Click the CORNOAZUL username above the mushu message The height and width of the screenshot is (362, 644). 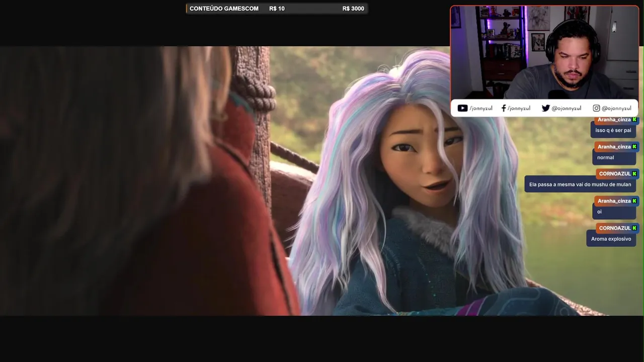click(615, 174)
